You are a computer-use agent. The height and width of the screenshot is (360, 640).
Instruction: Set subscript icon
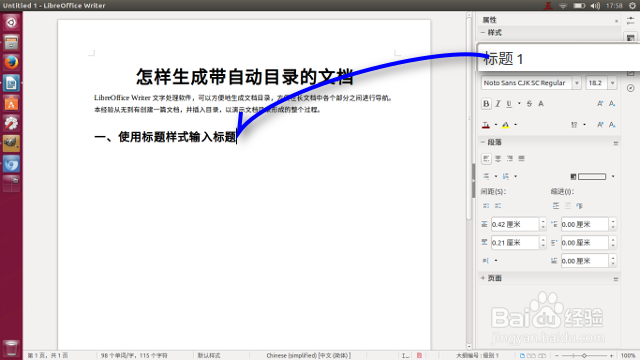click(x=612, y=125)
